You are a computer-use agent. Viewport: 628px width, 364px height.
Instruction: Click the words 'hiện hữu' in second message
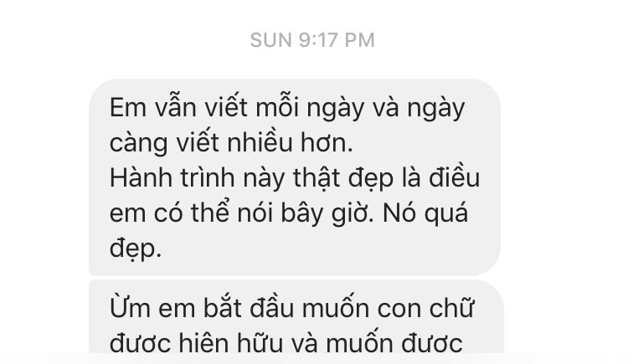[230, 343]
